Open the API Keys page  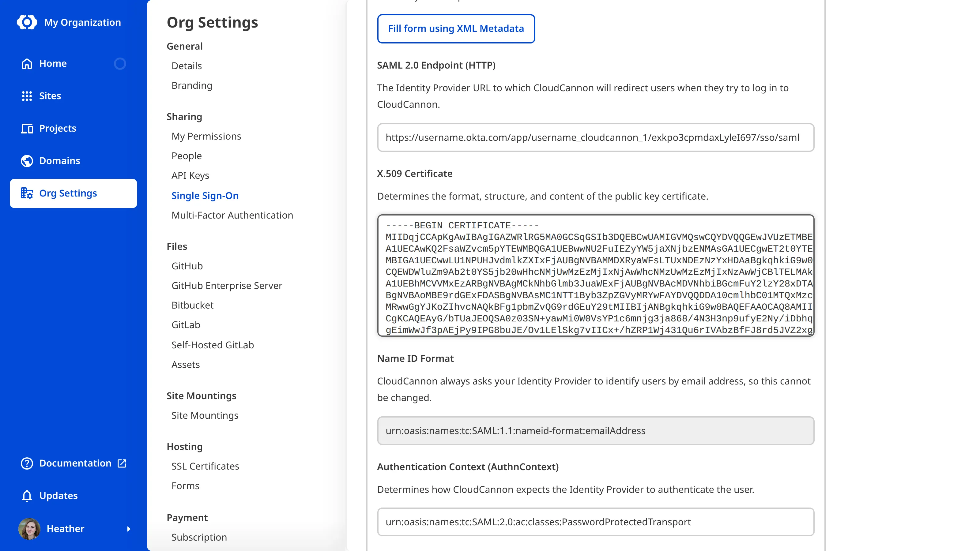190,175
